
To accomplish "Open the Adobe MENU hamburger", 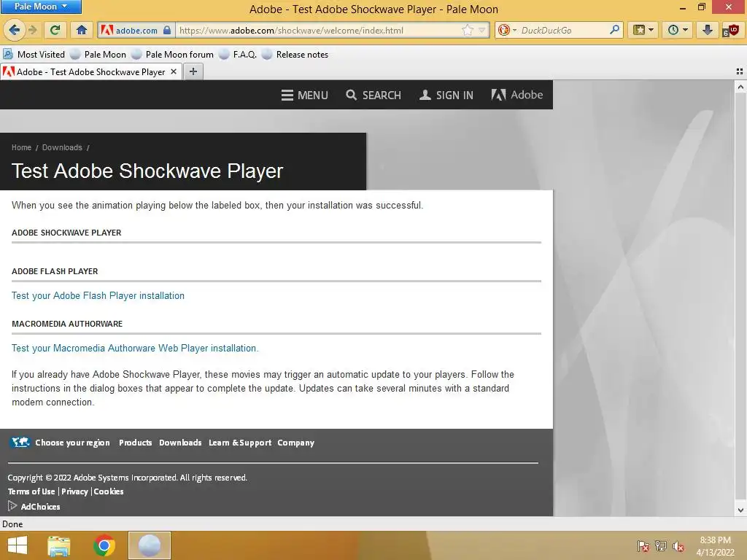I will [x=304, y=96].
